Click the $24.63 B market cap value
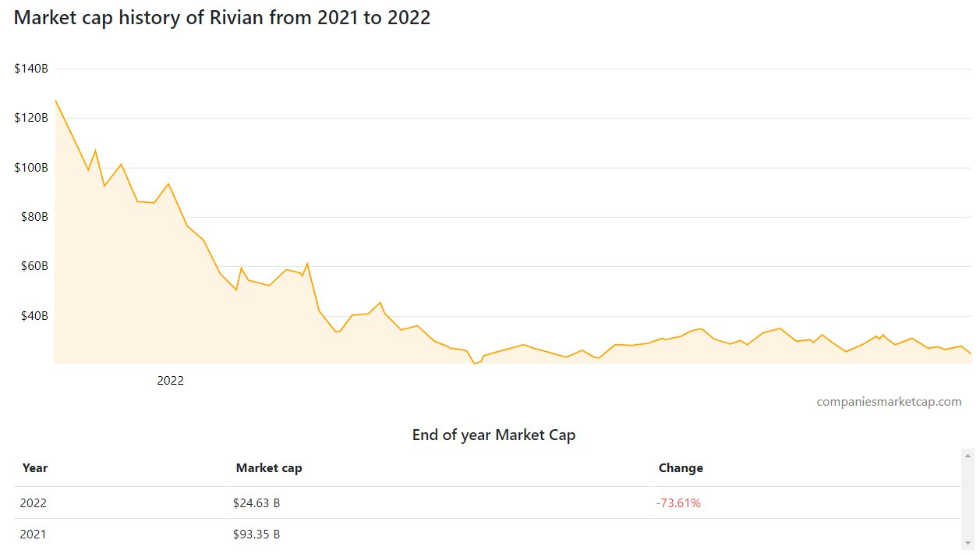This screenshot has width=980, height=554. [x=256, y=503]
